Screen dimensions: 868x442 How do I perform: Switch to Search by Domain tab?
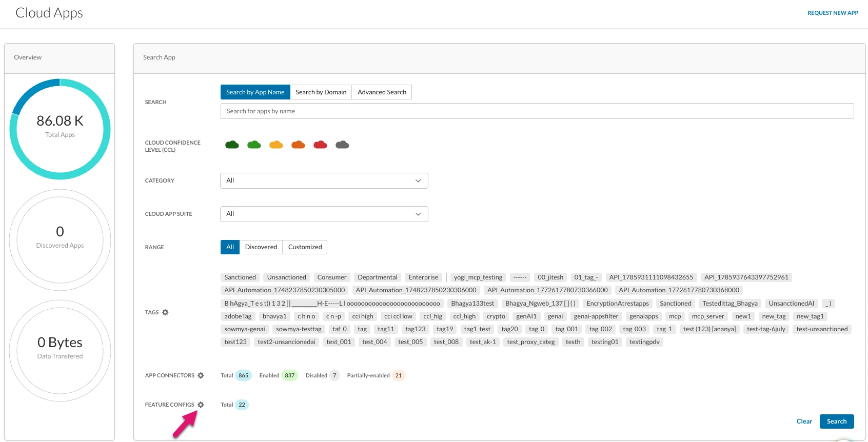(x=321, y=92)
